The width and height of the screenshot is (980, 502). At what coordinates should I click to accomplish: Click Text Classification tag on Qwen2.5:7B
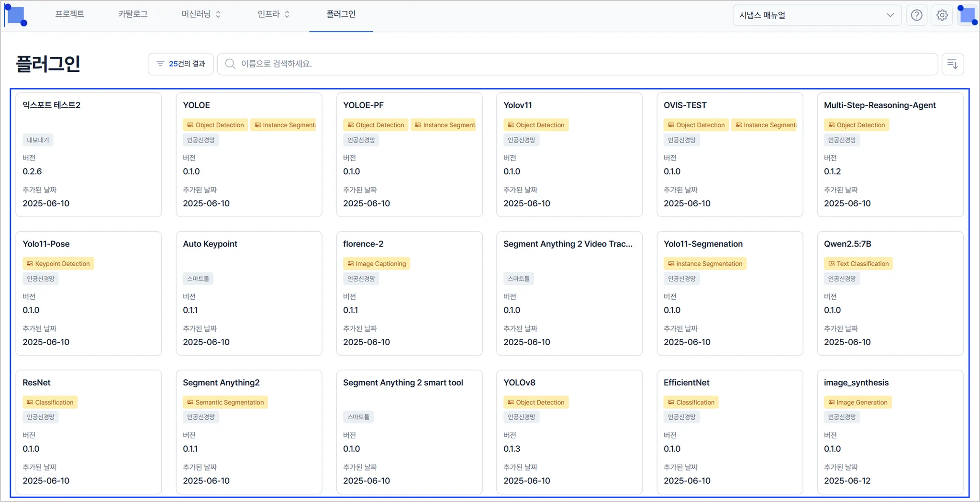pyautogui.click(x=858, y=264)
